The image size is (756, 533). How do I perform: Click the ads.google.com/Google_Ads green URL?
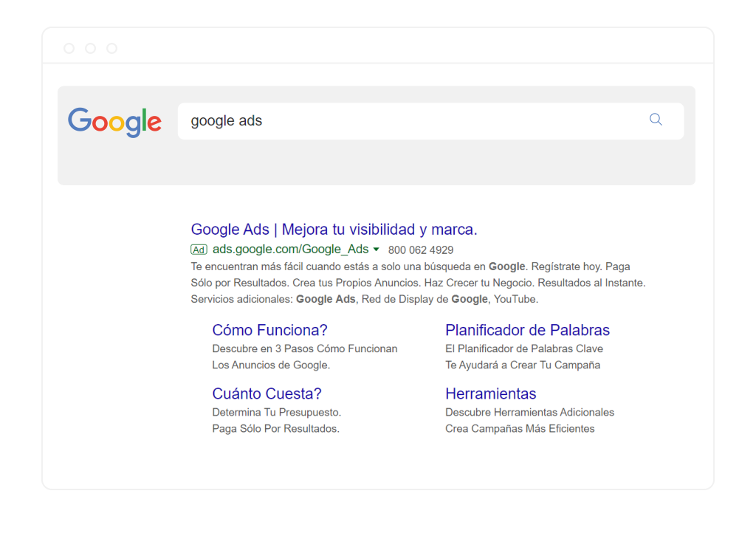pyautogui.click(x=291, y=249)
